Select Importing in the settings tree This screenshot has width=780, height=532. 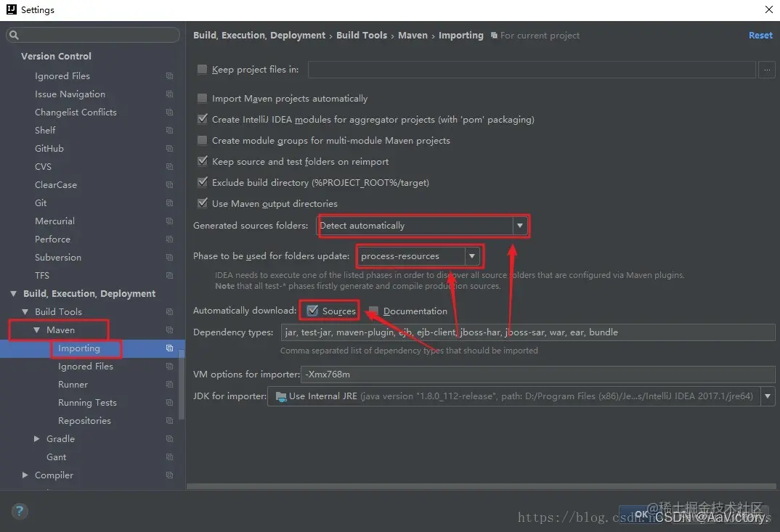pos(79,348)
